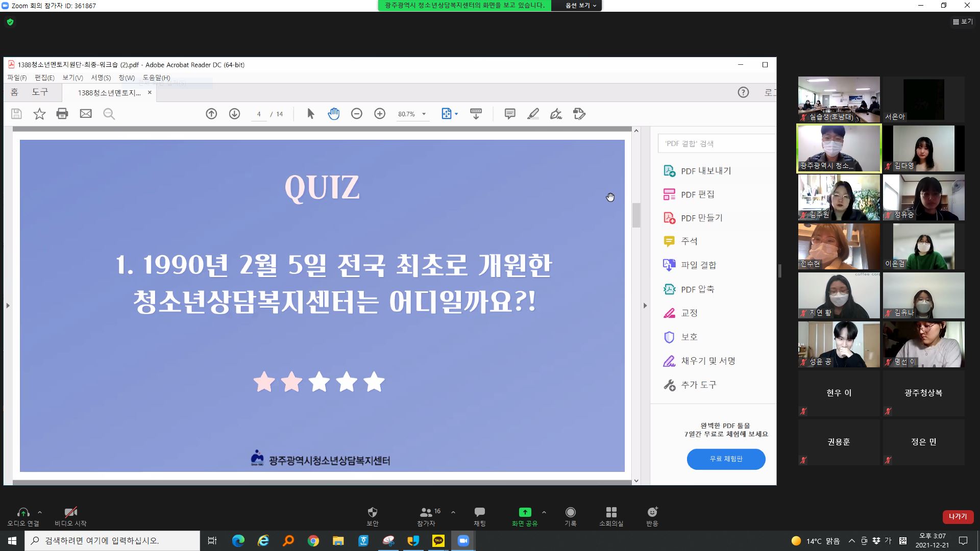Click the 무료 체험판 button
Screen dimensions: 980x551
726,459
